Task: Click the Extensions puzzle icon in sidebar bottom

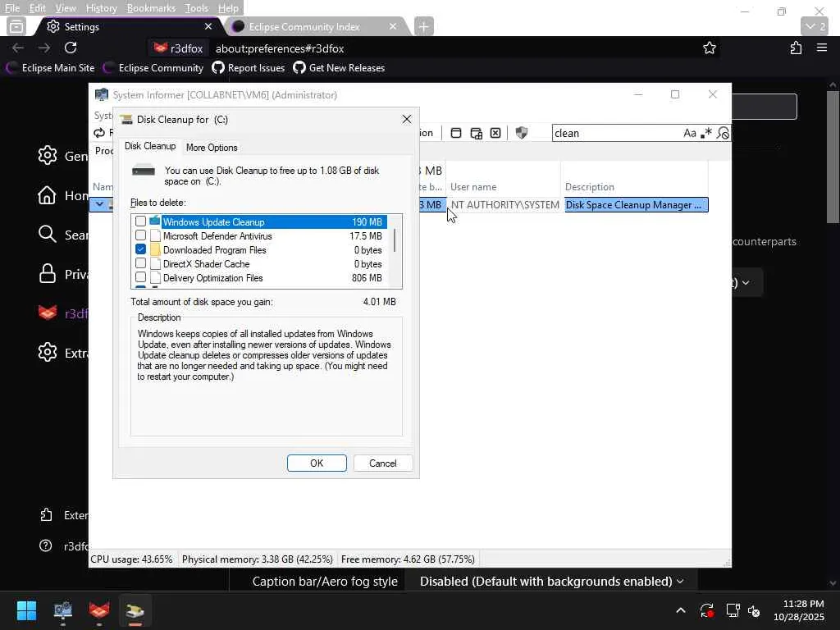Action: [x=46, y=515]
